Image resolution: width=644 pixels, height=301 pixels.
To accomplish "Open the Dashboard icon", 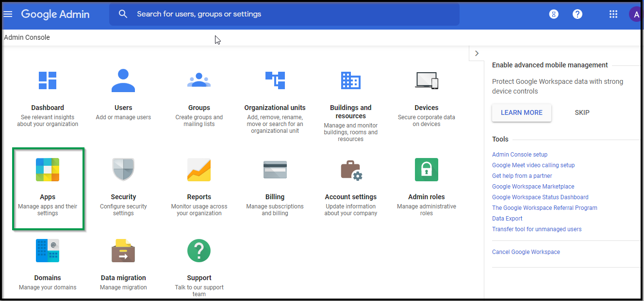I will [x=48, y=81].
